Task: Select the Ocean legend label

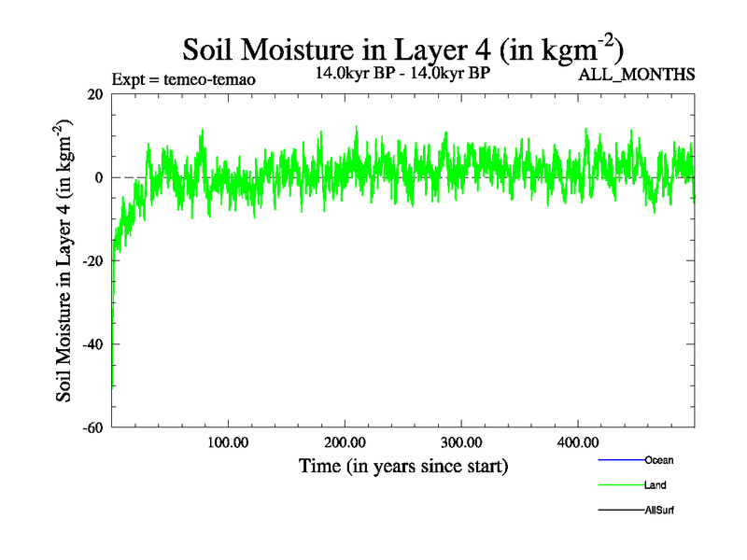Action: (x=658, y=460)
